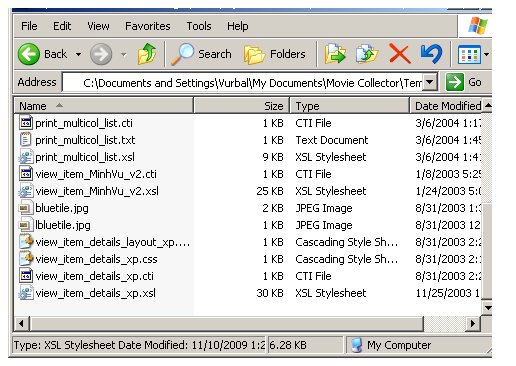Sort by the Type column header

350,106
